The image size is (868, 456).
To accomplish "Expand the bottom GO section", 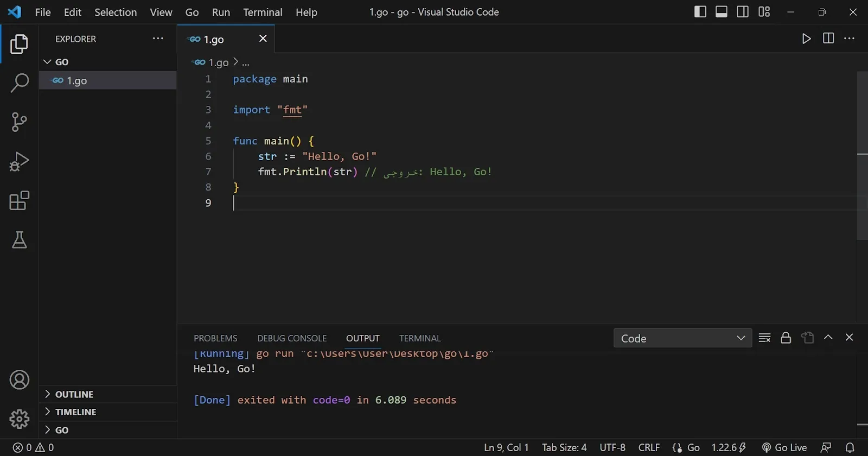I will pyautogui.click(x=107, y=430).
